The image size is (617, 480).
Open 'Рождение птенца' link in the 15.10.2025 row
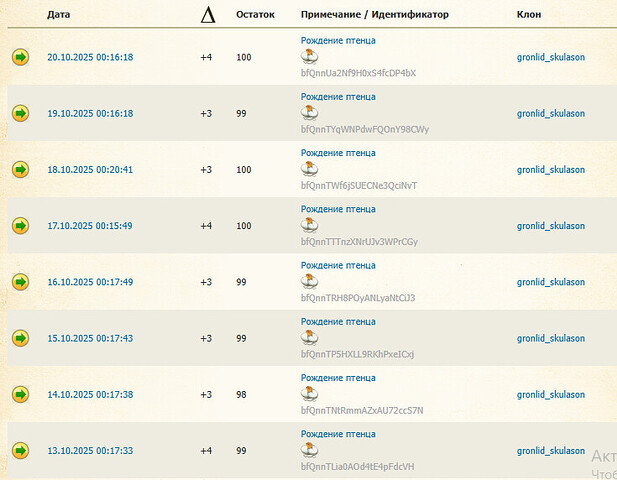[x=338, y=322]
